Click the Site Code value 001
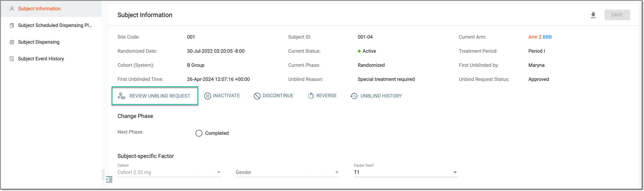The height and width of the screenshot is (191, 644). click(x=191, y=37)
